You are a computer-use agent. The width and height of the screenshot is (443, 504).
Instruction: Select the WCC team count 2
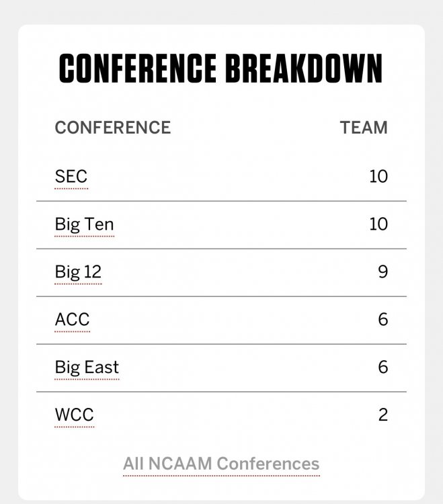(x=382, y=415)
